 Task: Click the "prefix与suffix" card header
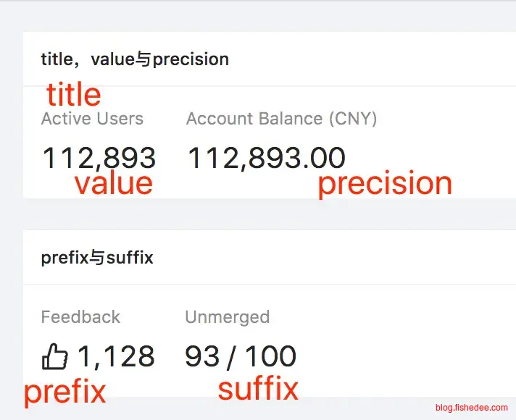pyautogui.click(x=97, y=257)
